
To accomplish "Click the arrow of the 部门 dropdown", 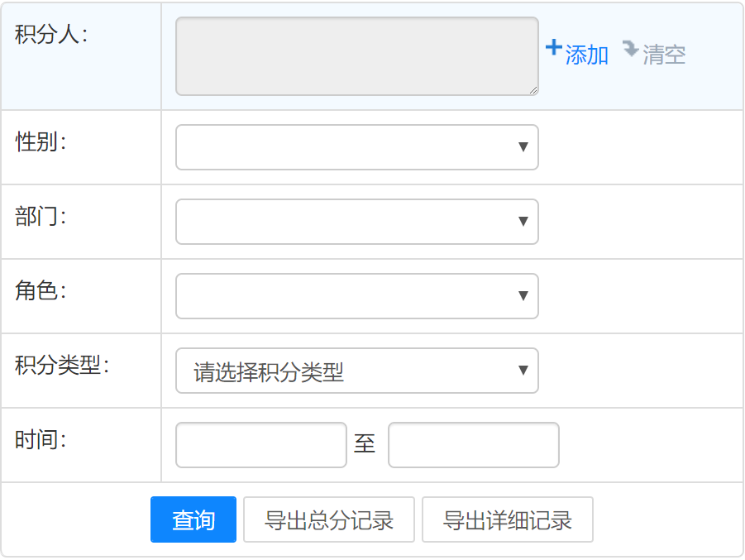I will coord(523,222).
